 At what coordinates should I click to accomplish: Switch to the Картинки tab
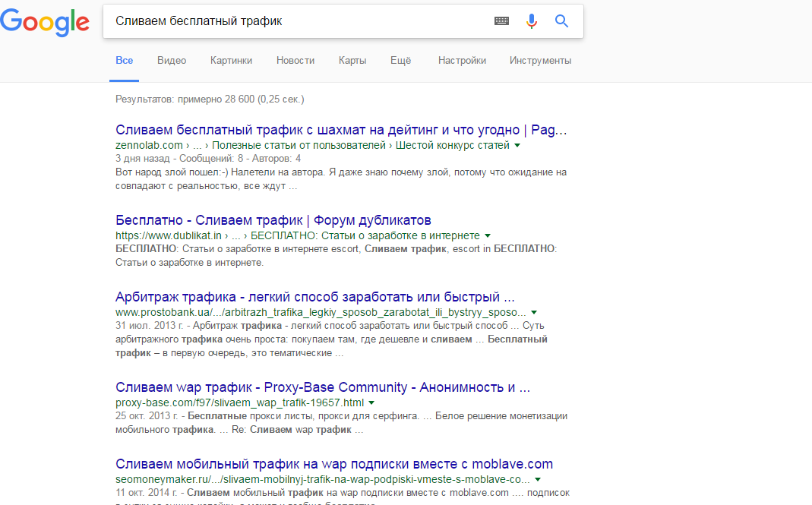[x=231, y=61]
